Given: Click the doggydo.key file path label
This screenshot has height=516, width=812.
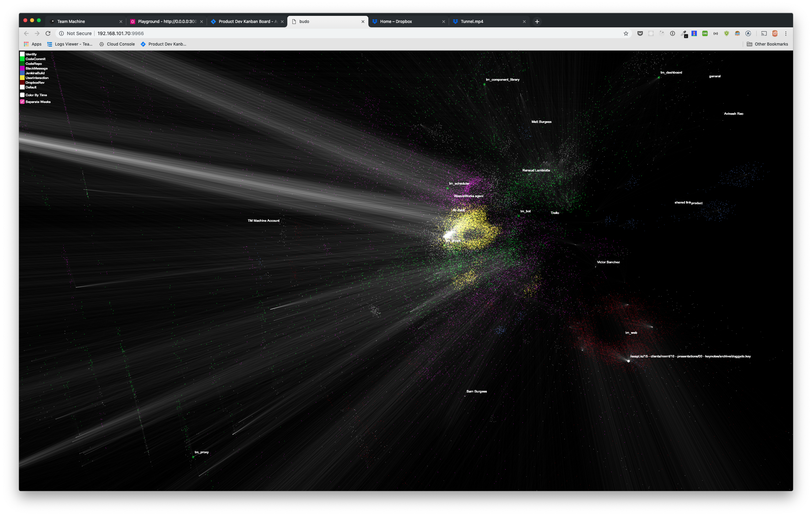Looking at the screenshot, I should pyautogui.click(x=690, y=356).
